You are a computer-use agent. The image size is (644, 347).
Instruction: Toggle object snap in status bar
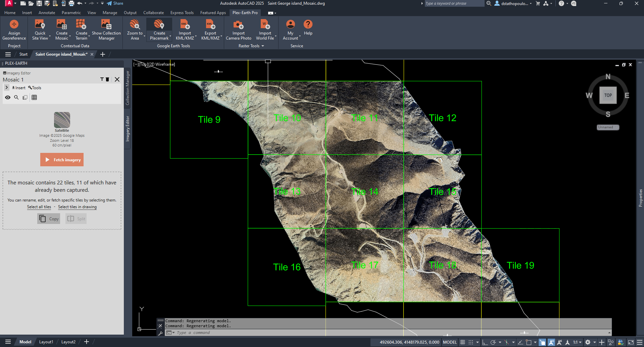point(529,342)
